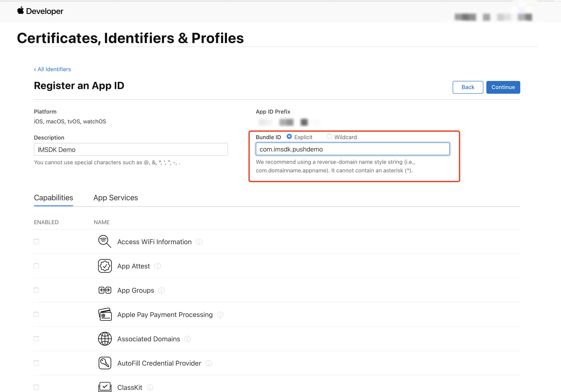Click the Apple Developer logo
Image resolution: width=561 pixels, height=392 pixels.
click(x=40, y=11)
